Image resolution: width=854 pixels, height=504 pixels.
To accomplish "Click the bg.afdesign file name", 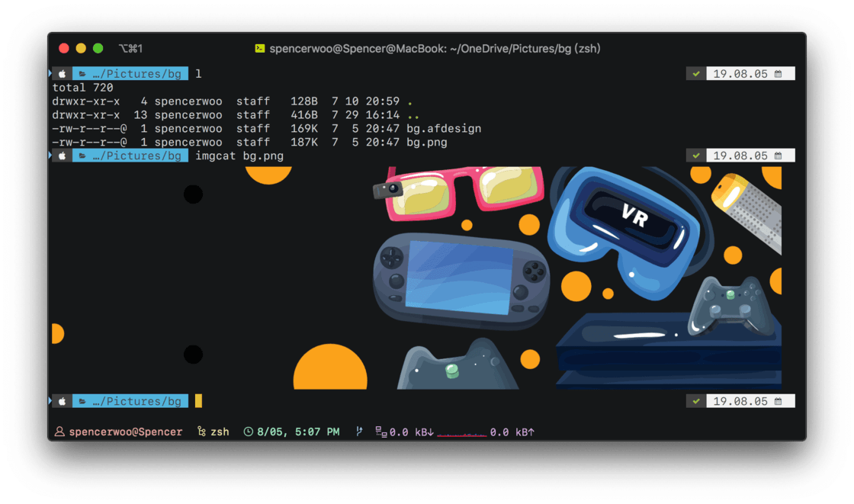I will coord(444,129).
